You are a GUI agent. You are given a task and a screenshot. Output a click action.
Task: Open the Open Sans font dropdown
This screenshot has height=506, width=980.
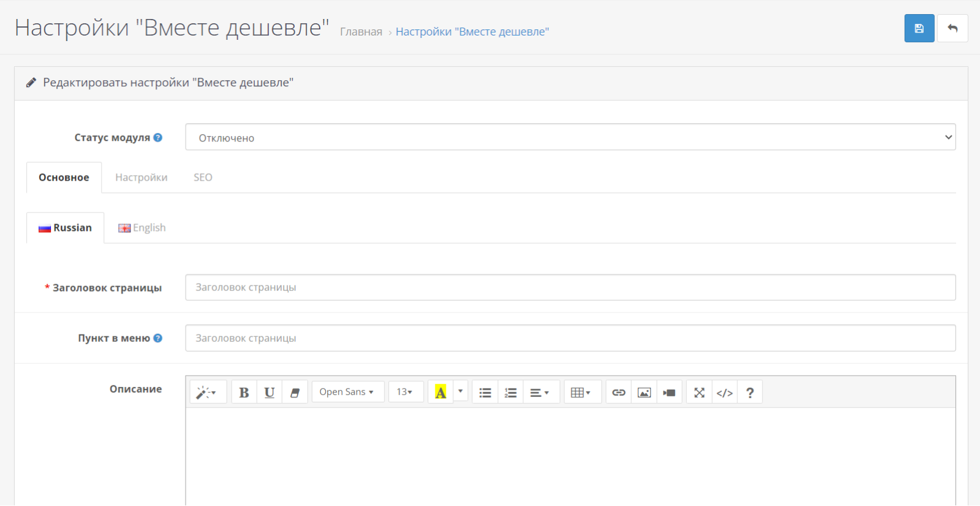[x=347, y=392]
